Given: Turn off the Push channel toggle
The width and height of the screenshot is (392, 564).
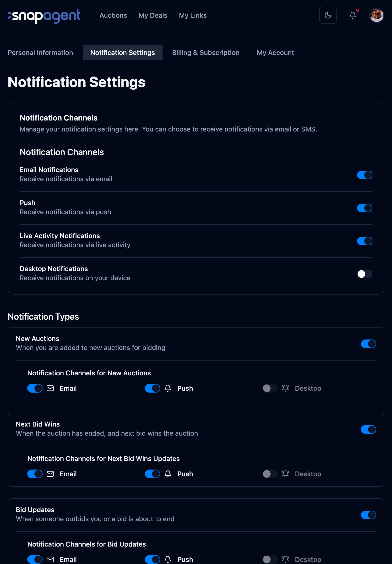Looking at the screenshot, I should [365, 208].
